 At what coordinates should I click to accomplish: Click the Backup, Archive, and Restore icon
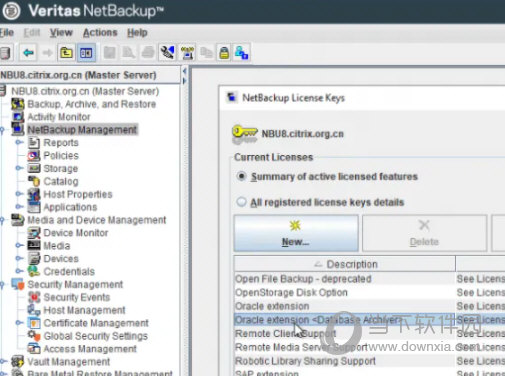18,104
